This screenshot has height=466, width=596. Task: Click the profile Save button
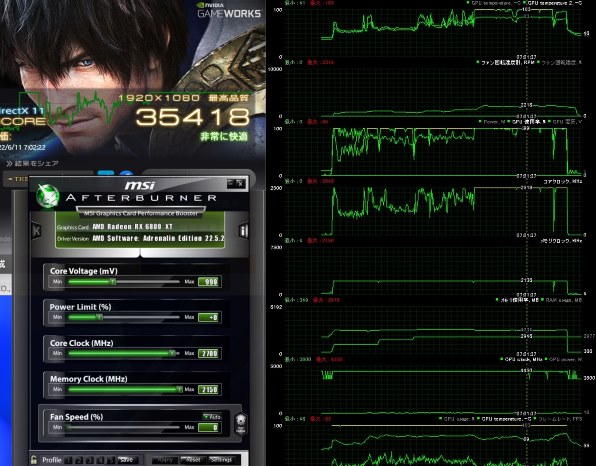coord(127,460)
